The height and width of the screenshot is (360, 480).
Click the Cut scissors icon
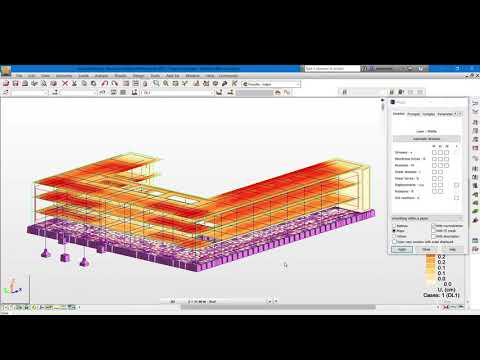[74, 84]
